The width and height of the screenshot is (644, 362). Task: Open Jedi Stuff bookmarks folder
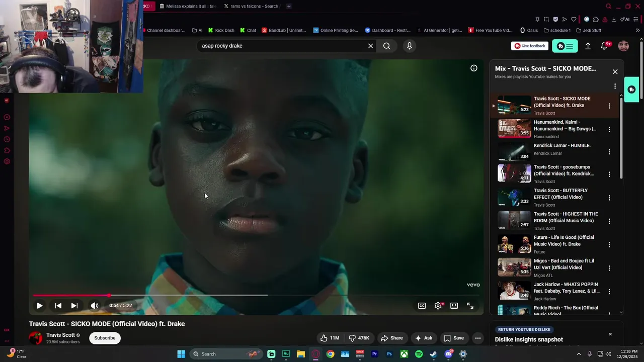[x=589, y=30]
